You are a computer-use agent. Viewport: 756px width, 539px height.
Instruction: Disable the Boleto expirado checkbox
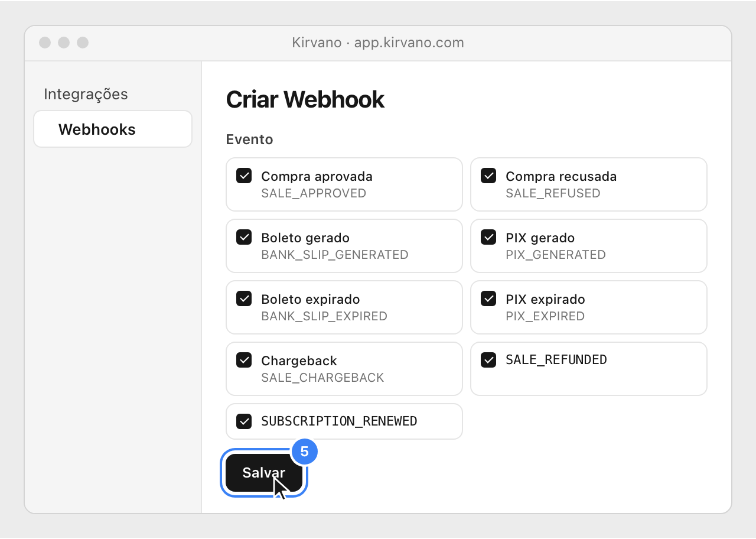tap(244, 298)
